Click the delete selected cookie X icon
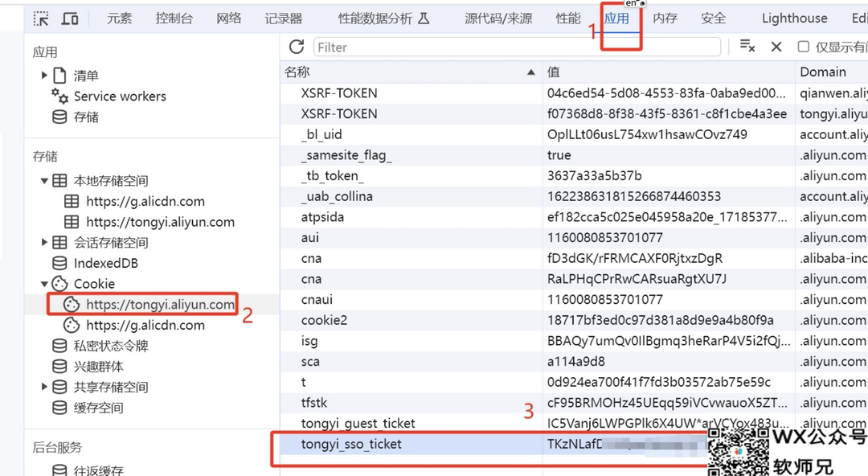Image resolution: width=868 pixels, height=476 pixels. coord(776,47)
